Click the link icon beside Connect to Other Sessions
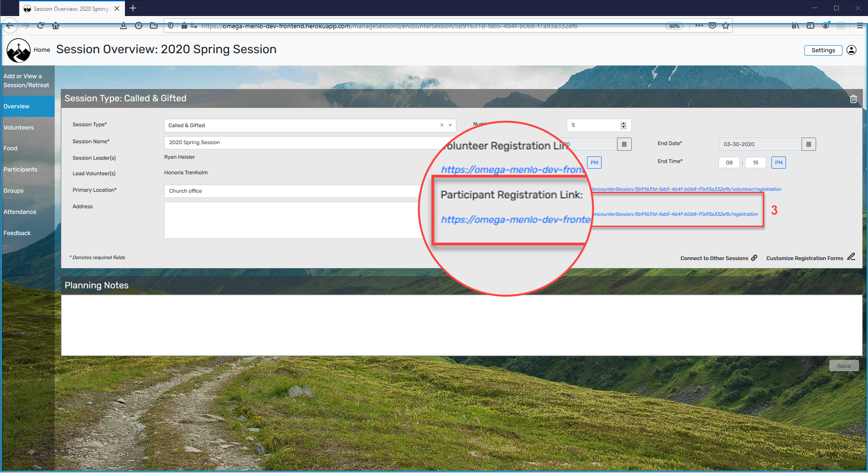This screenshot has height=473, width=868. 754,258
